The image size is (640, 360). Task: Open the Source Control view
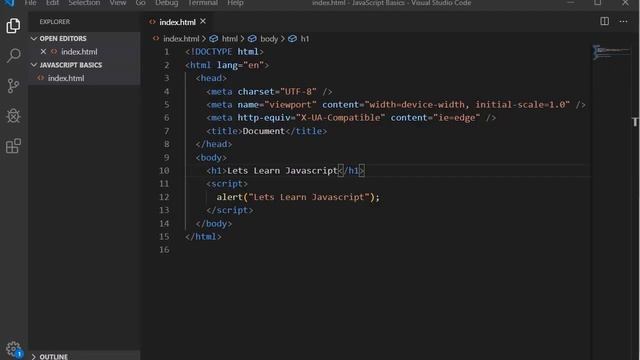coord(13,86)
